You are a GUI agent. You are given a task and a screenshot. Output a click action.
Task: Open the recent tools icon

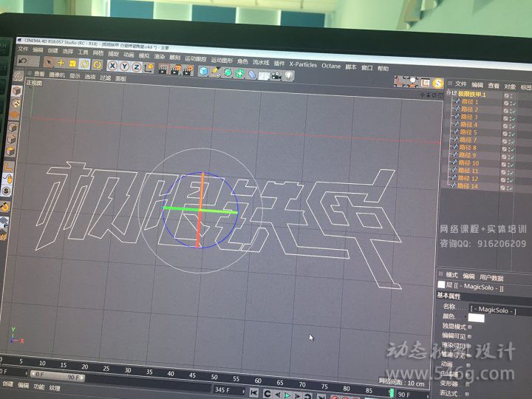(x=98, y=65)
